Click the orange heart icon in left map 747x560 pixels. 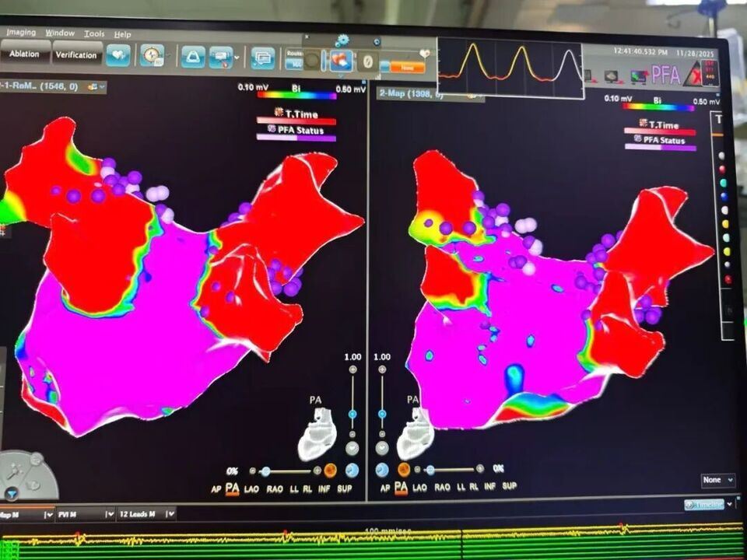pos(330,471)
